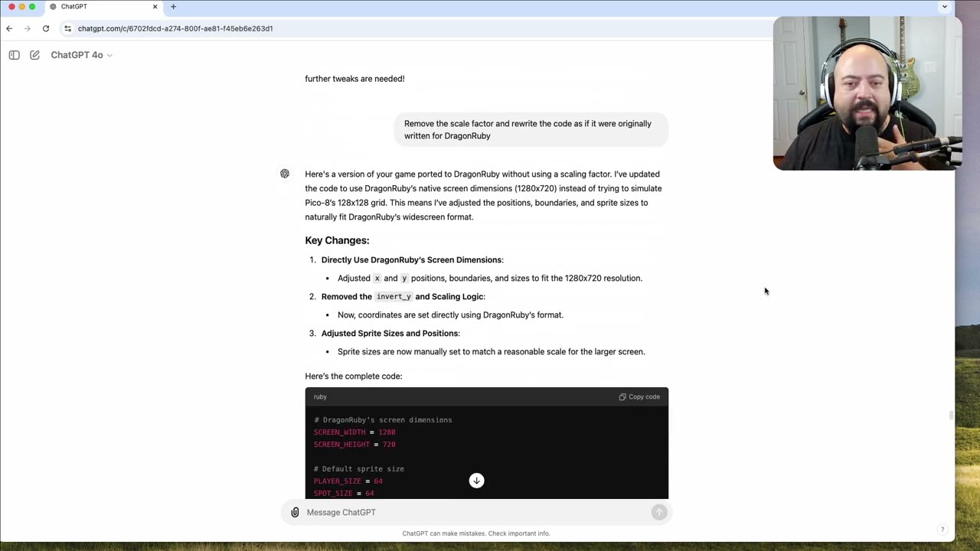Viewport: 980px width, 551px height.
Task: Start a new chat with pencil icon
Action: (x=34, y=55)
